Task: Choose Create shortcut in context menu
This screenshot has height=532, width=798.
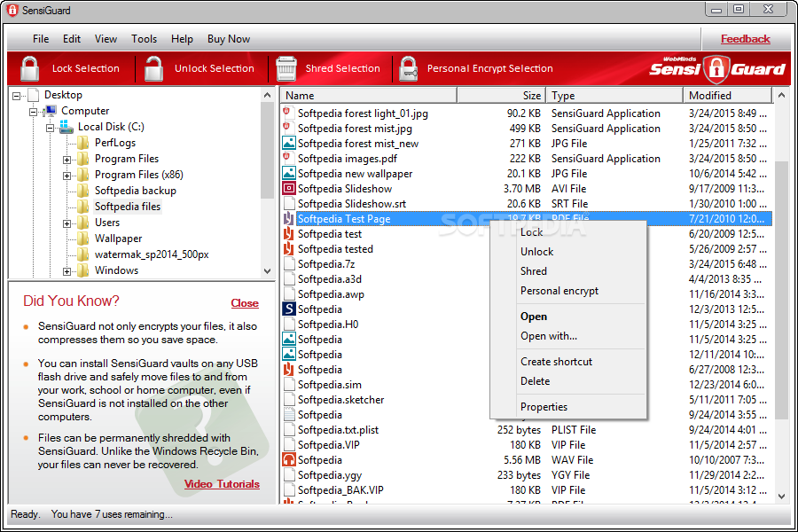Action: [568, 362]
